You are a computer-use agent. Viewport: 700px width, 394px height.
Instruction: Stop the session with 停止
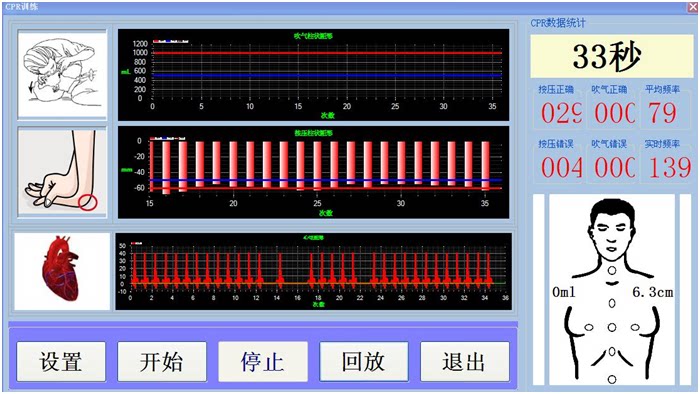263,361
